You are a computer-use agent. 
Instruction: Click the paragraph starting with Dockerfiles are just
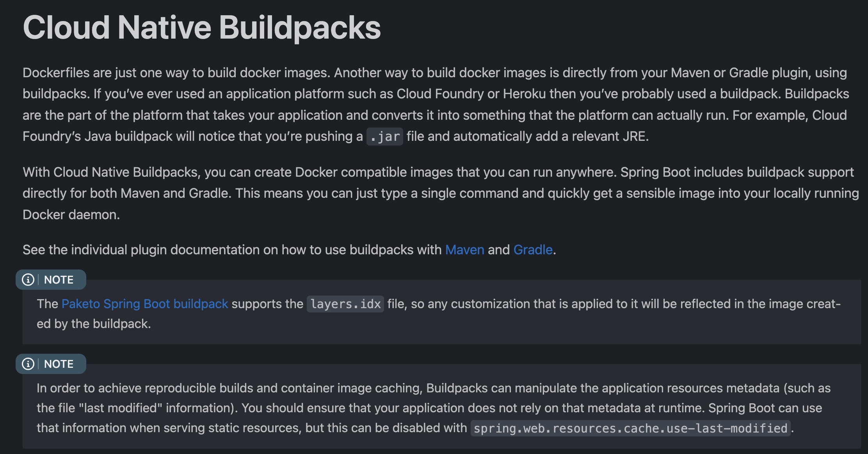point(436,105)
